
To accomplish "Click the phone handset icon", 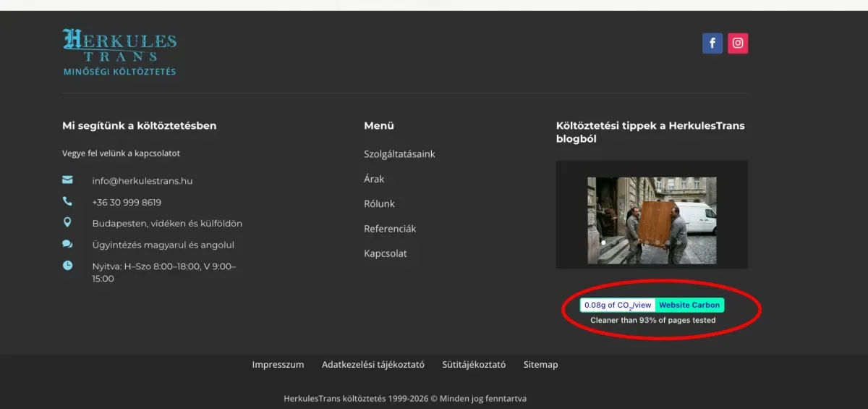I will click(67, 201).
